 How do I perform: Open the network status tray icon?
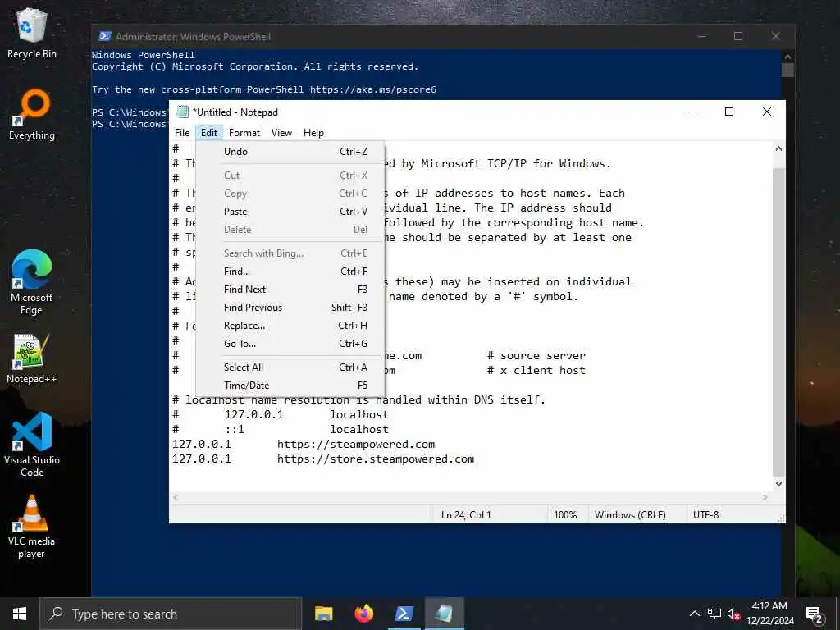[714, 614]
